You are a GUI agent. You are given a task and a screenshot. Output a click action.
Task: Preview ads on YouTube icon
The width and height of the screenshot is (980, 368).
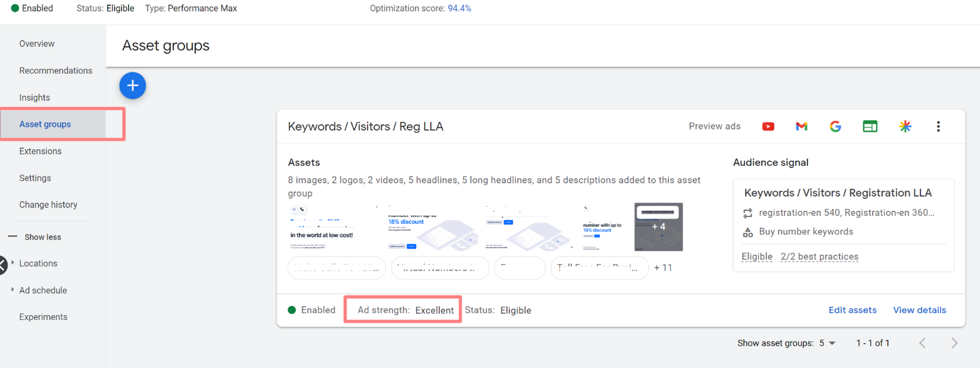pyautogui.click(x=768, y=126)
